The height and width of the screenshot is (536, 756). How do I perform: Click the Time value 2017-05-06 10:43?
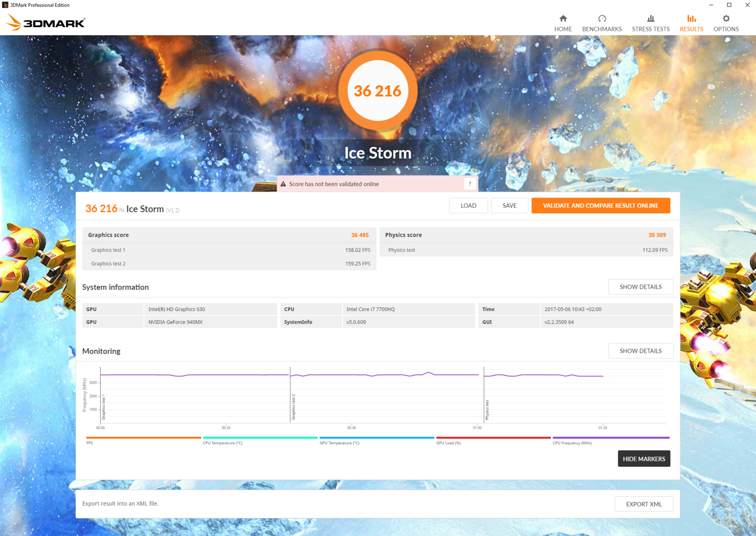(607, 309)
